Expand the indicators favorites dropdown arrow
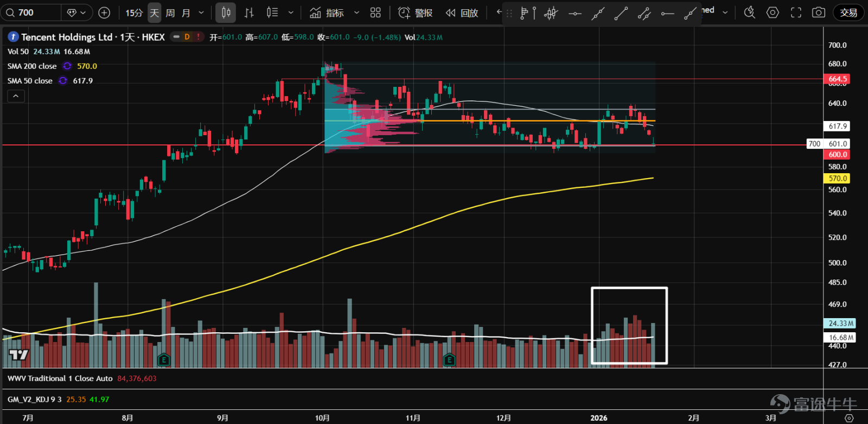Image resolution: width=868 pixels, height=424 pixels. (356, 12)
